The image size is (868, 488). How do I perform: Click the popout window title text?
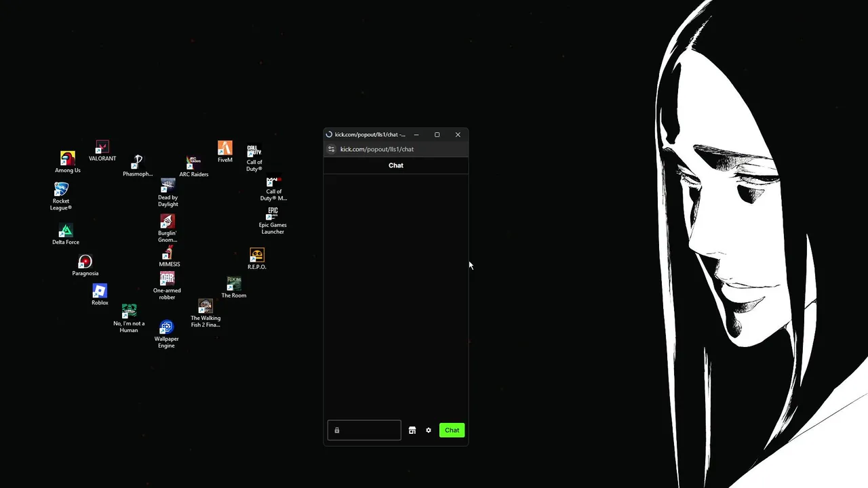[370, 135]
